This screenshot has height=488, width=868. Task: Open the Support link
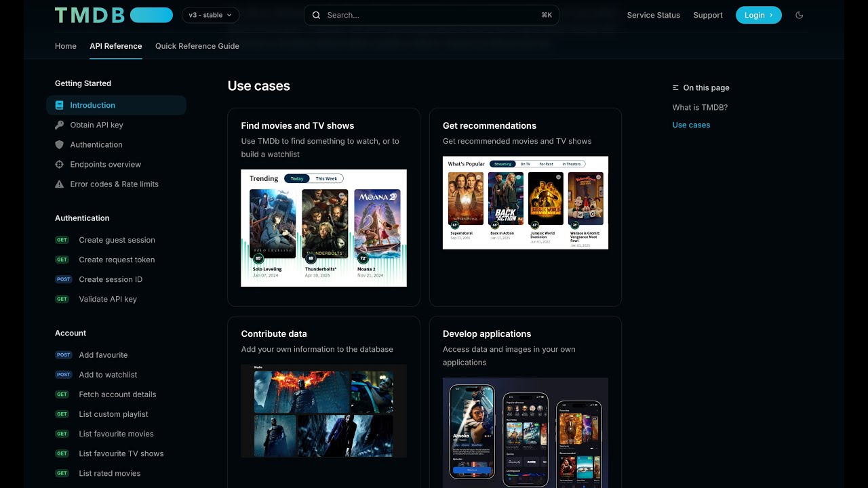tap(708, 15)
